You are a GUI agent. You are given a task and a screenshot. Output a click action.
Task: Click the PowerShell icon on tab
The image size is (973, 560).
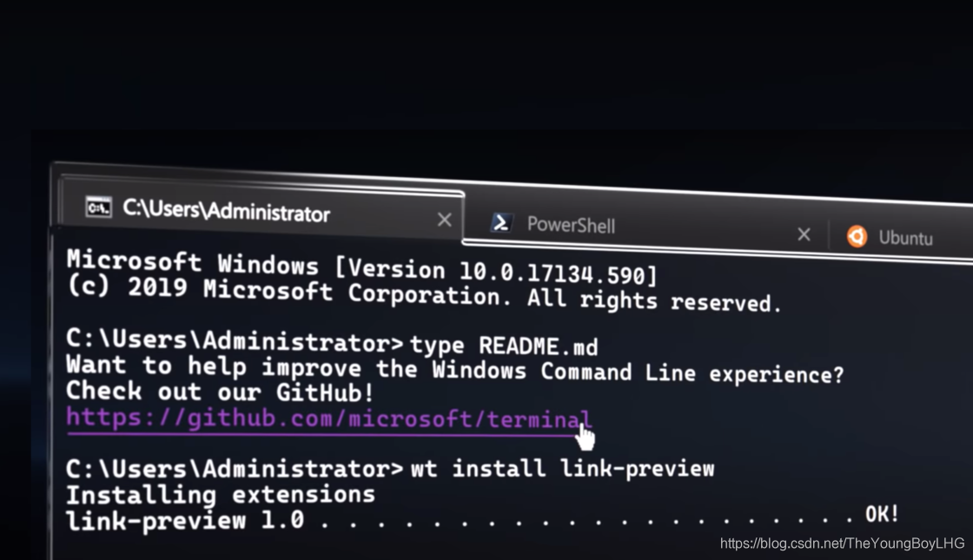click(x=501, y=222)
